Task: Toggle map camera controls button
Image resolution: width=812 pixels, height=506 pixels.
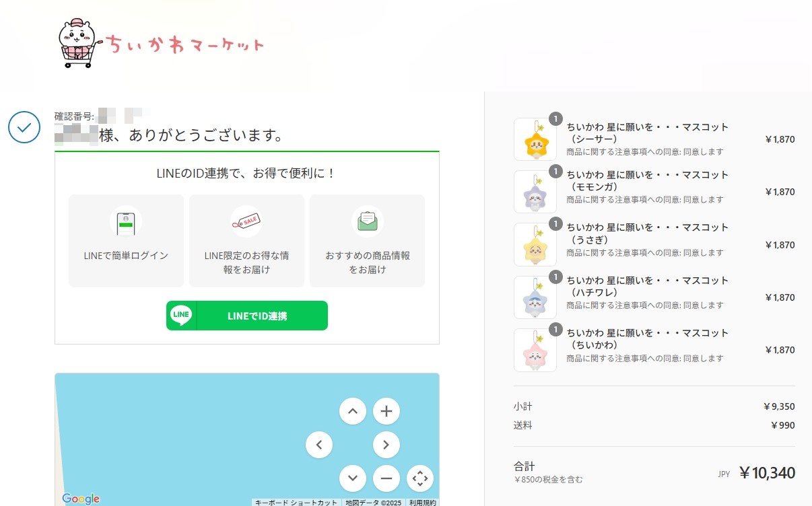Action: click(x=420, y=478)
